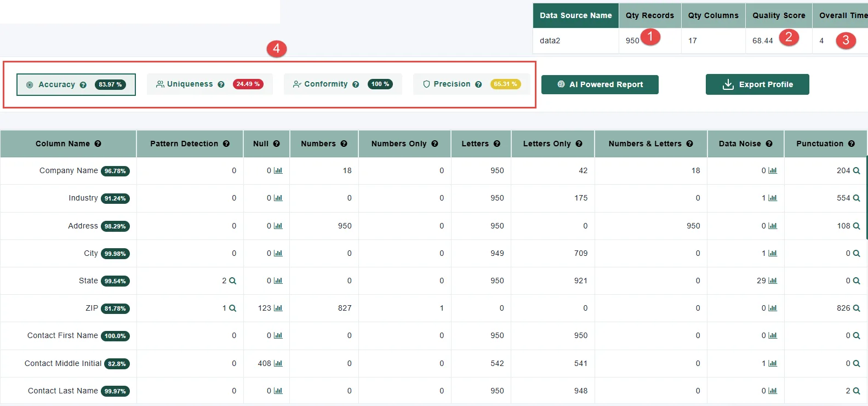
Task: Open Null chart icon for ZIP row
Action: pyautogui.click(x=278, y=308)
